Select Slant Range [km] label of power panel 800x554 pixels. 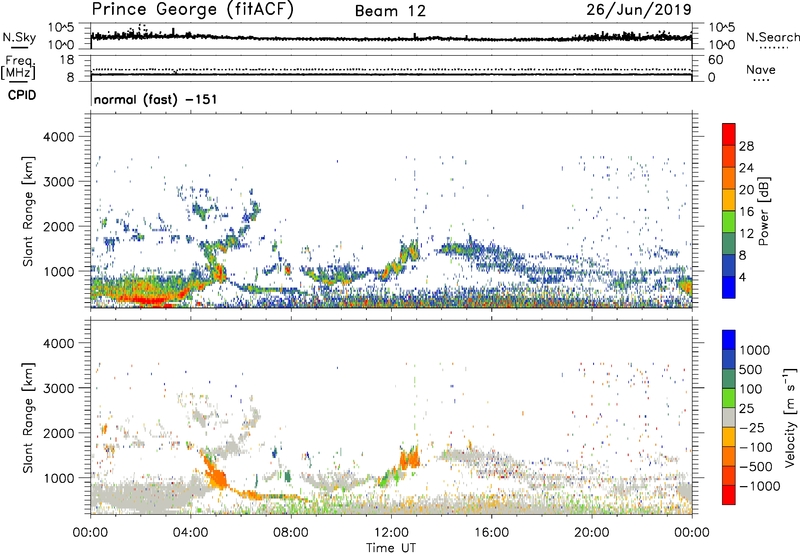click(28, 211)
